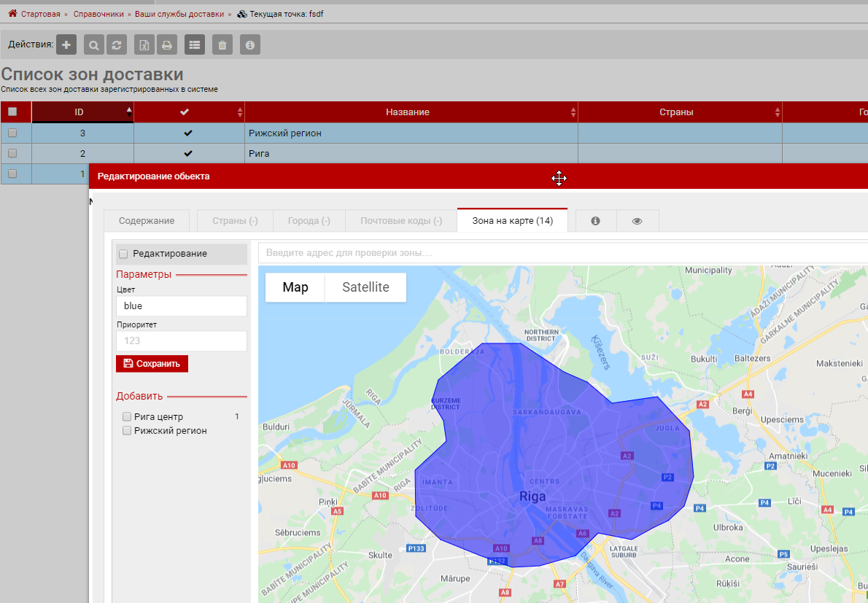This screenshot has width=868, height=603.
Task: Open the eye preview tab in dialog
Action: [637, 221]
